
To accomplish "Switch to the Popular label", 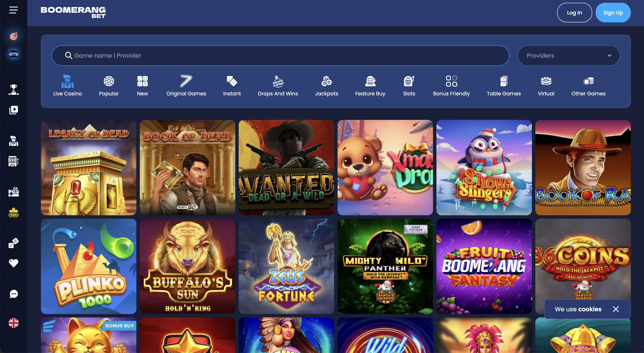I will (109, 93).
